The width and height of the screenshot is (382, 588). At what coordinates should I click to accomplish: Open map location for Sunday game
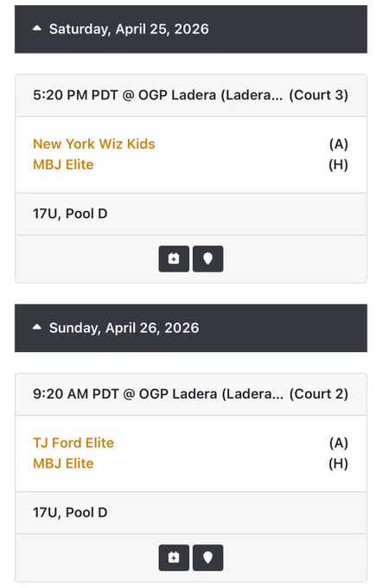(208, 558)
